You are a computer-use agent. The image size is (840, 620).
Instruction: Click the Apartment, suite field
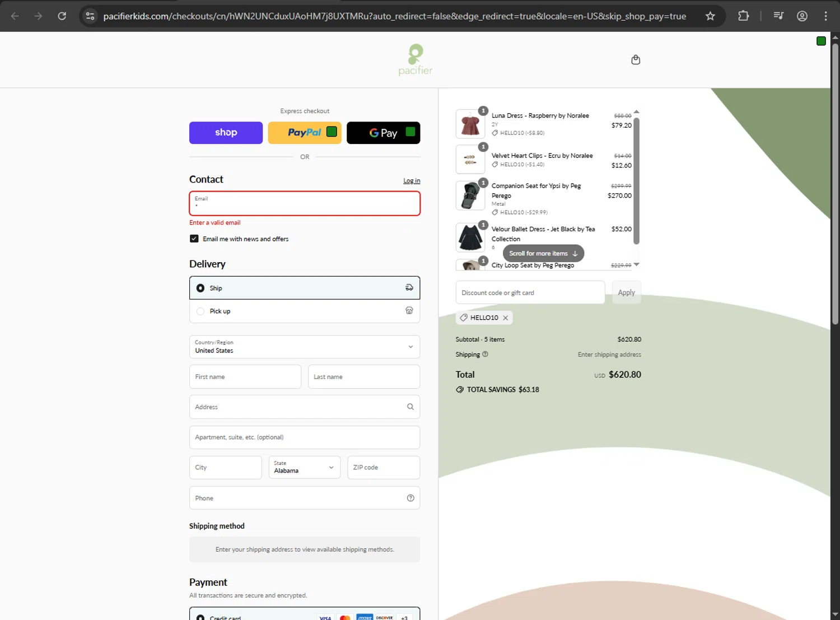click(305, 437)
